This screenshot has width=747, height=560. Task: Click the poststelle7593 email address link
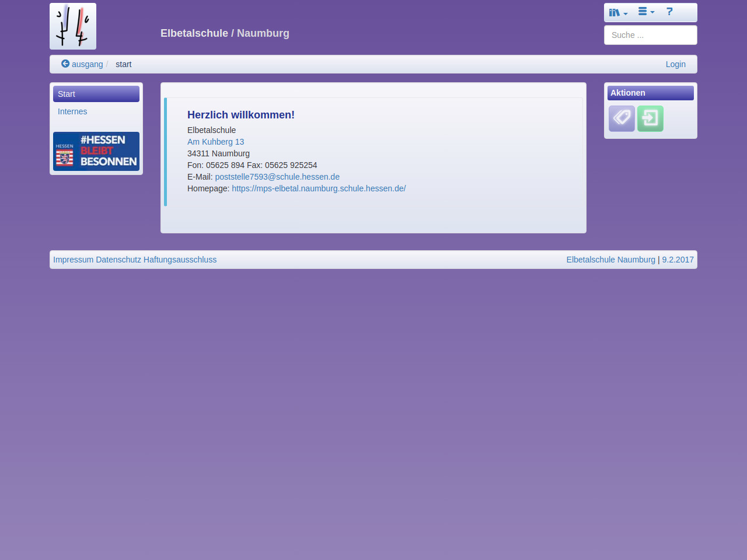coord(277,177)
